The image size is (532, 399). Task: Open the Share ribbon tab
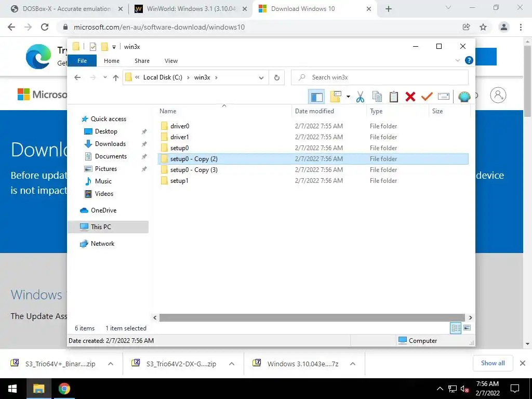point(142,61)
